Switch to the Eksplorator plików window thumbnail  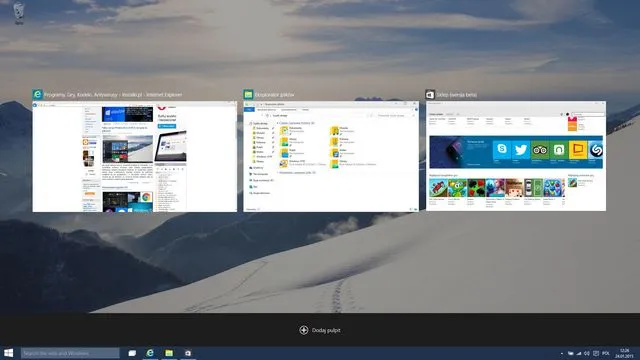pos(331,156)
